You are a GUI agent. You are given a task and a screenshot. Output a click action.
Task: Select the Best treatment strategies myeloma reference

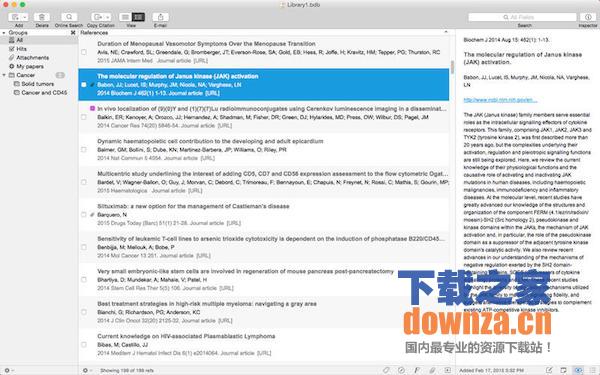pyautogui.click(x=264, y=312)
